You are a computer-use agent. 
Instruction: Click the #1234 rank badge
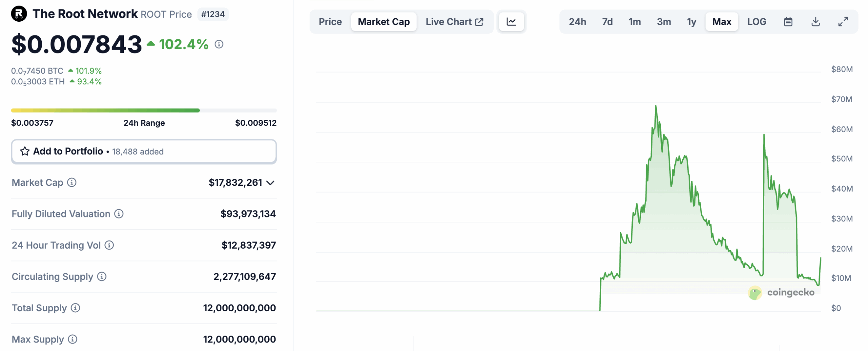[x=213, y=14]
